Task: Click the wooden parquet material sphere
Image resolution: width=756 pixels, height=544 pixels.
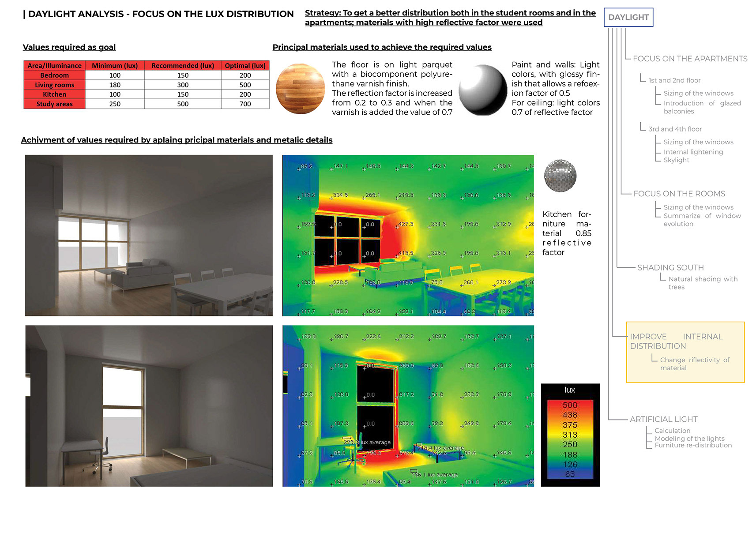Action: [x=301, y=89]
